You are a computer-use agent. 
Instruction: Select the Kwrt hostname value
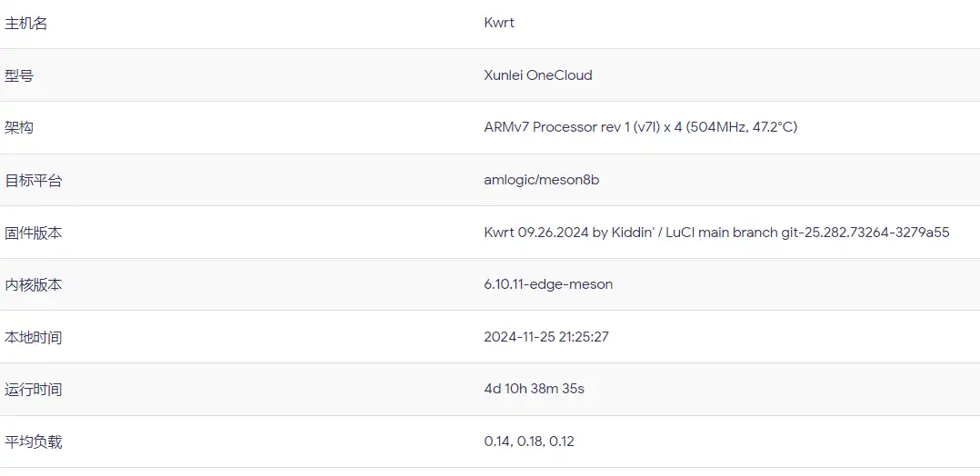click(x=499, y=24)
